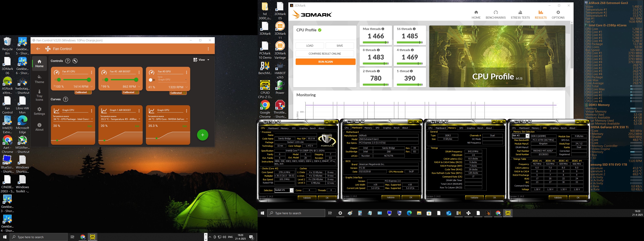Open the Graph CPU curve card options menu

[x=92, y=111]
